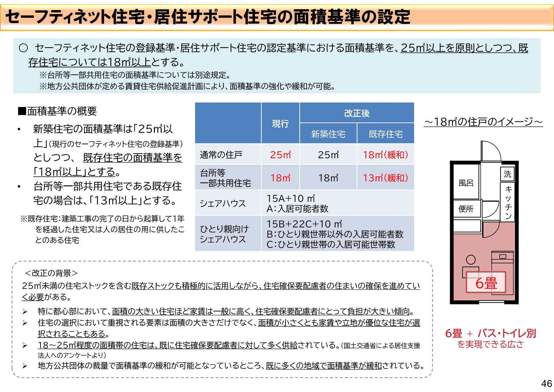Click the 便所 room in the floor plan

tap(466, 209)
